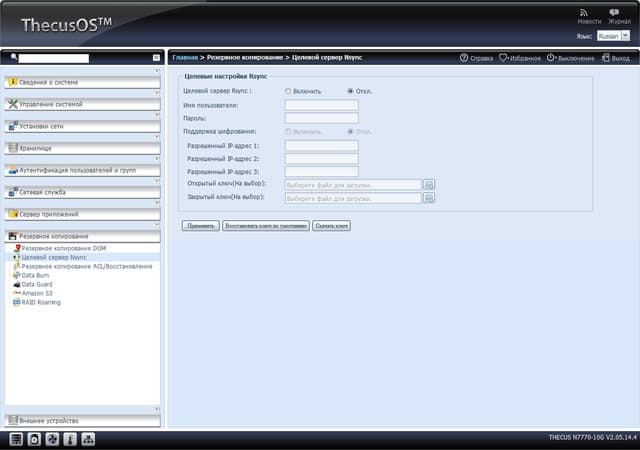Collapse arrow above Сетевая служба
Screen dimensions: 640x450
click(157, 181)
